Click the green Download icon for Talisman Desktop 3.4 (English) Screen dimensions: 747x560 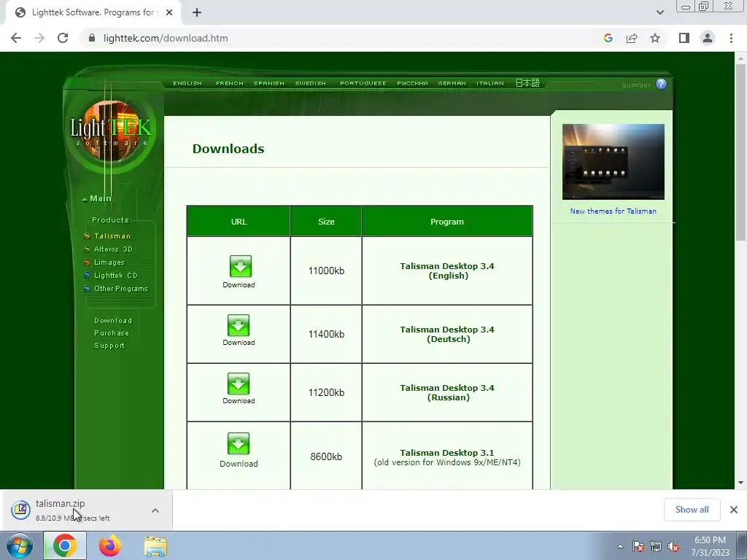(x=240, y=266)
